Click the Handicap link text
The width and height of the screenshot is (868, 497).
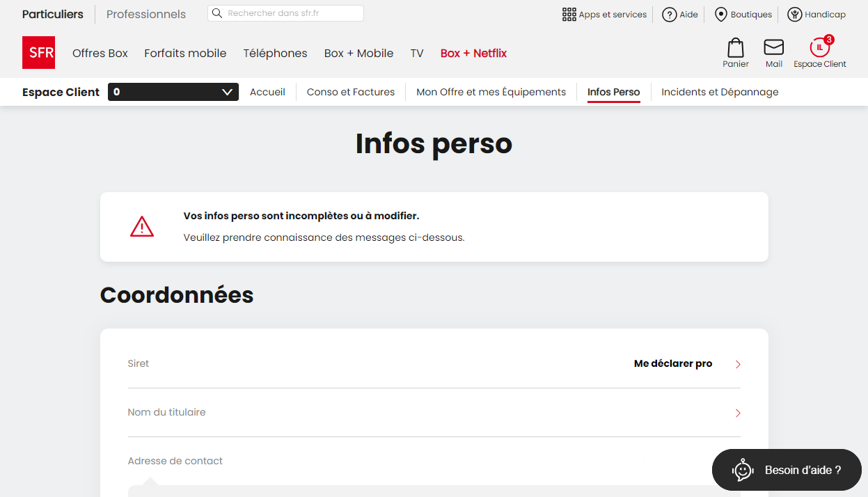[x=825, y=14]
